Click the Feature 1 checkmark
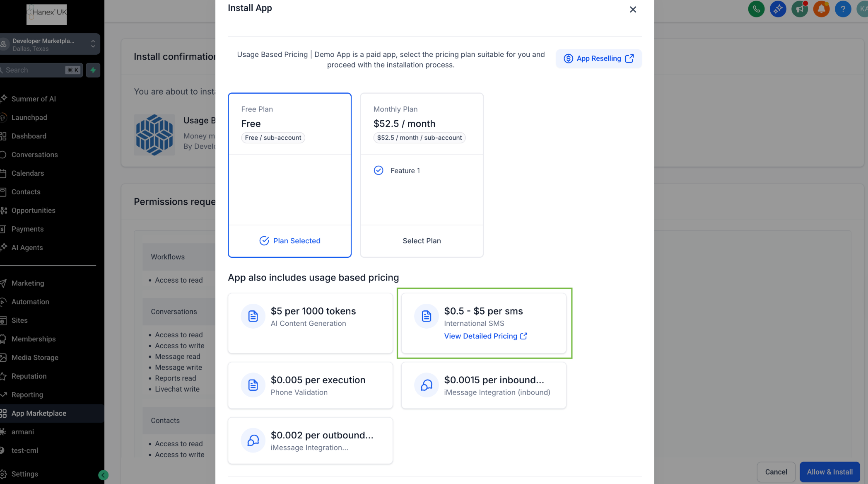Screen dimensions: 868x484 pyautogui.click(x=379, y=170)
